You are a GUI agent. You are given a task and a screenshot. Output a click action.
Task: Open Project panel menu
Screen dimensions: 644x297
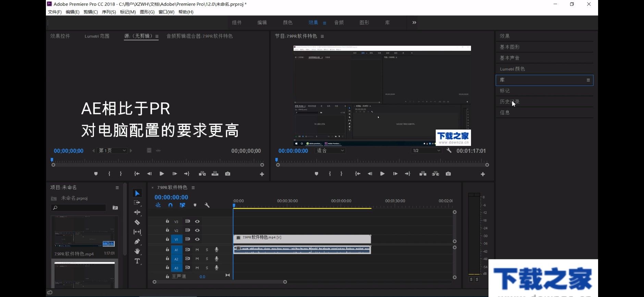pyautogui.click(x=117, y=188)
